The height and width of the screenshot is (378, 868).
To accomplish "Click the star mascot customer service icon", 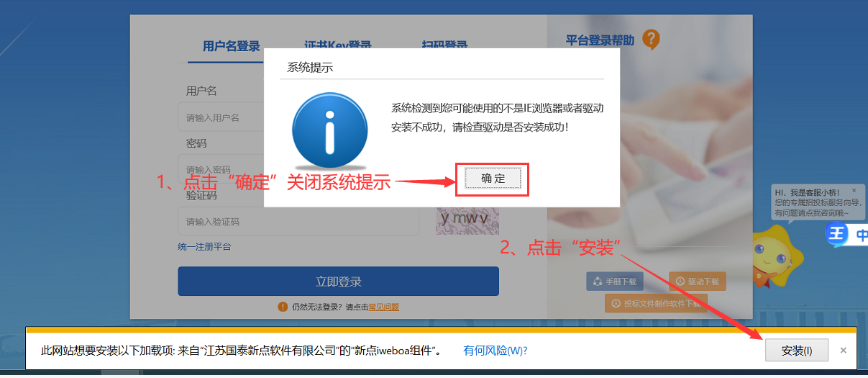I will coord(772,253).
